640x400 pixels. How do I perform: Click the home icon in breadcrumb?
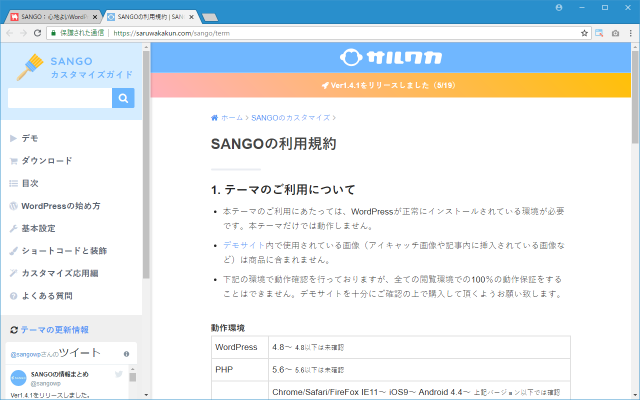pyautogui.click(x=215, y=118)
